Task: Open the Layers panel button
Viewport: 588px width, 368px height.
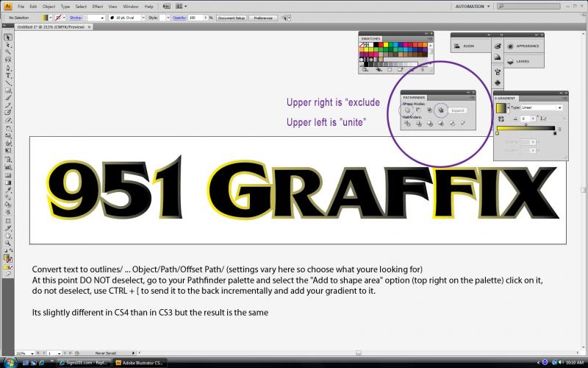Action: [523, 61]
